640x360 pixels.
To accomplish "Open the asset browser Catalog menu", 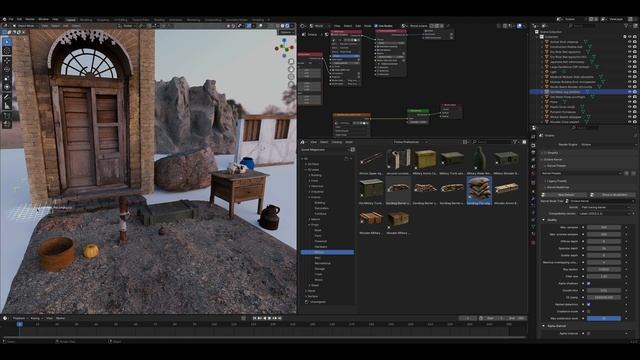I will [337, 142].
